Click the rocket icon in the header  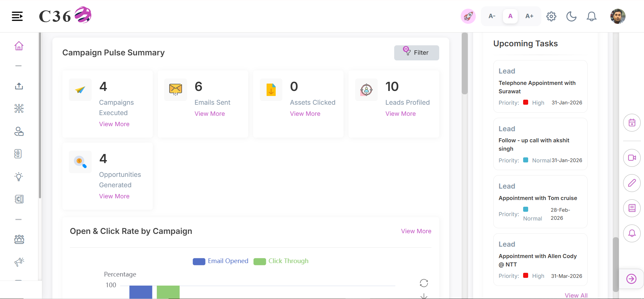[x=468, y=16]
